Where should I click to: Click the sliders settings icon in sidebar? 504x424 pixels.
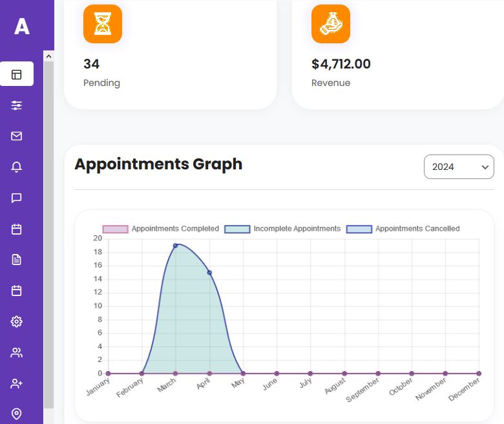tap(16, 105)
